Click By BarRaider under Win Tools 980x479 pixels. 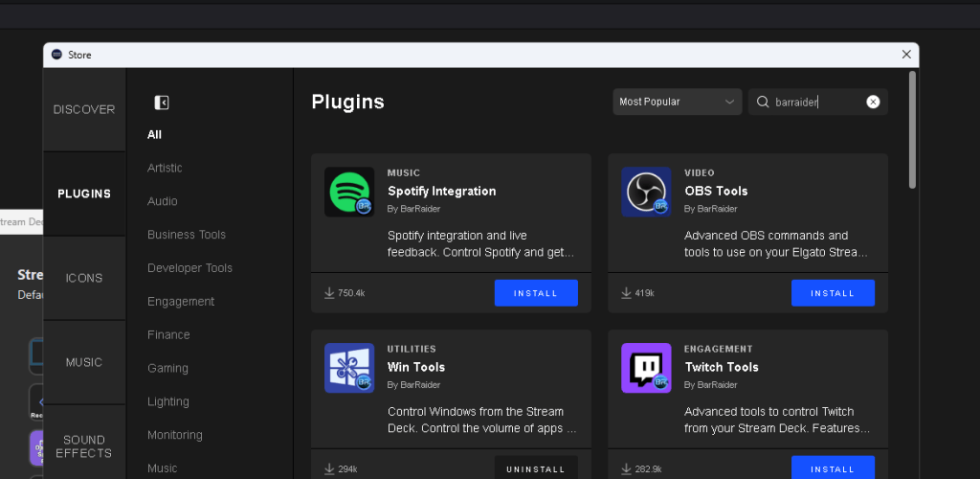click(413, 384)
